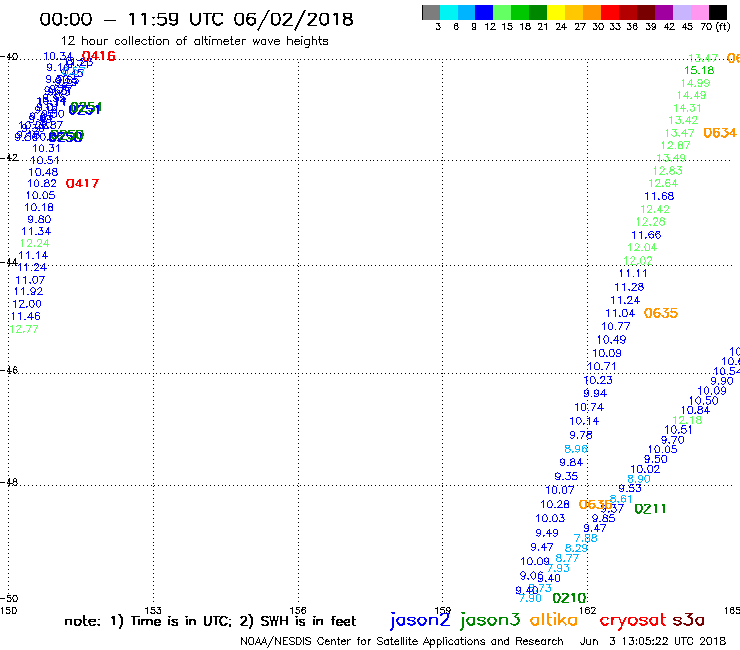Select the value '10.28' next to 0636
740x650 pixels.
(555, 505)
